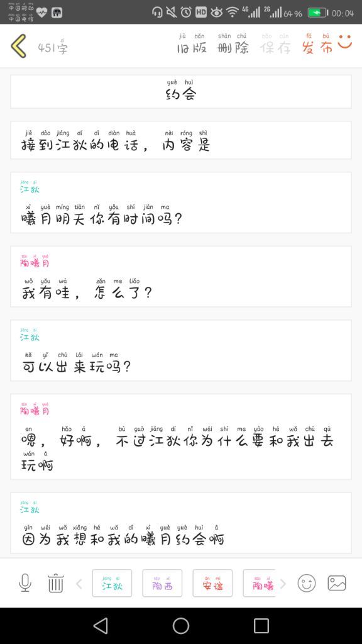Select 陶西 character chip

[162, 583]
